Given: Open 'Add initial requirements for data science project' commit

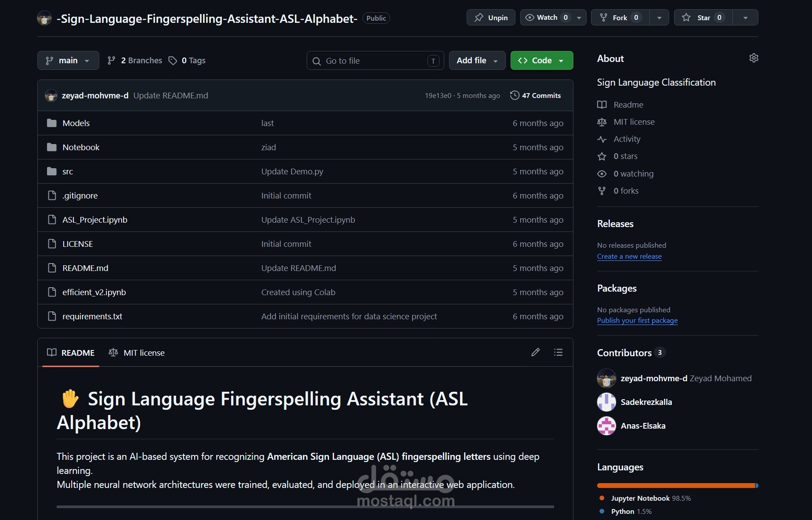Looking at the screenshot, I should point(349,316).
